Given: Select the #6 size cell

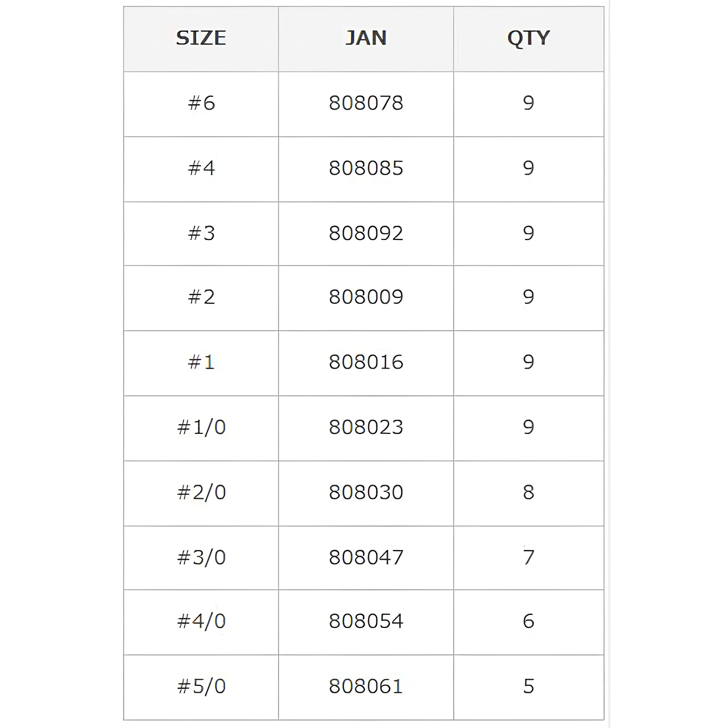Looking at the screenshot, I should point(201,104).
